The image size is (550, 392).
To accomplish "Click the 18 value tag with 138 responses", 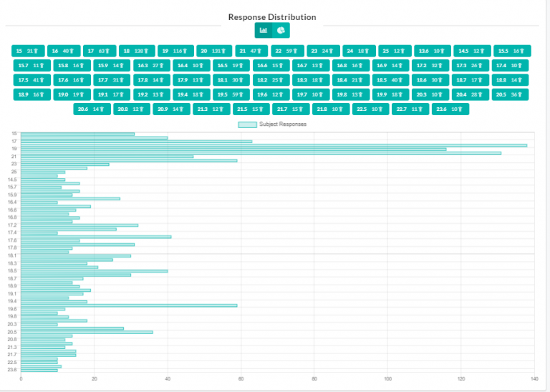I will point(137,51).
